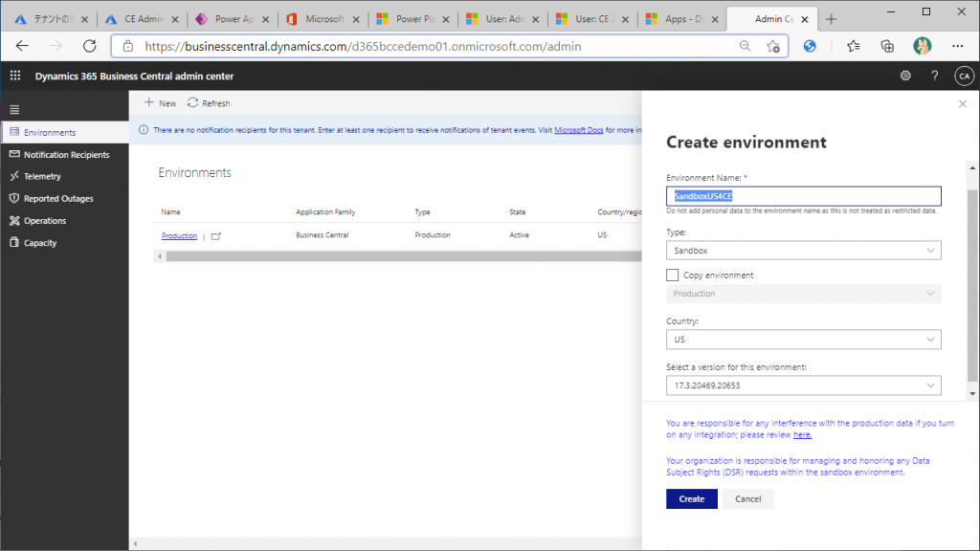Image resolution: width=980 pixels, height=551 pixels.
Task: Click the Operations tools icon
Action: click(x=14, y=221)
